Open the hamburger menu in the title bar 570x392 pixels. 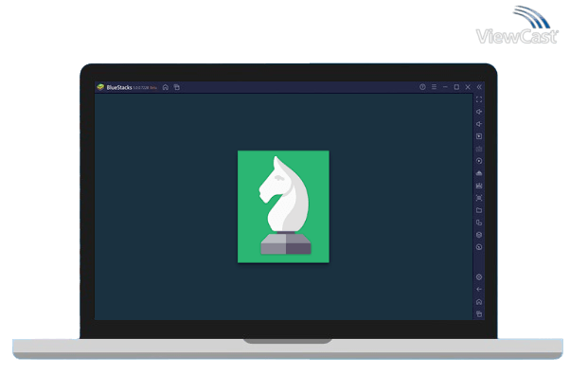434,87
